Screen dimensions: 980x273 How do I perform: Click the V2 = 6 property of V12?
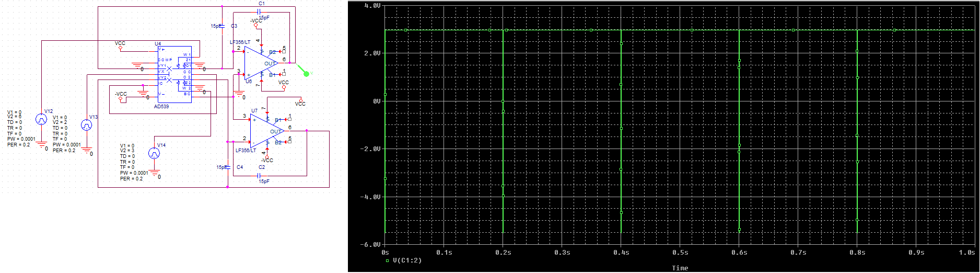pyautogui.click(x=15, y=117)
